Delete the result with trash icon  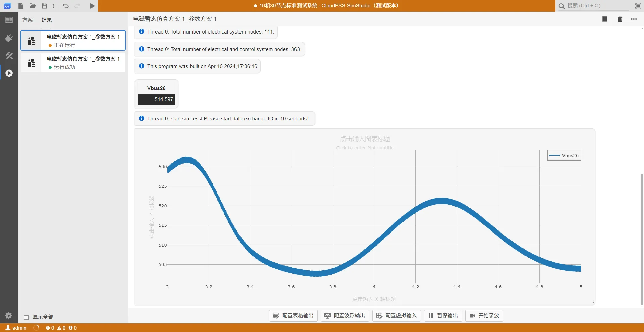click(620, 19)
